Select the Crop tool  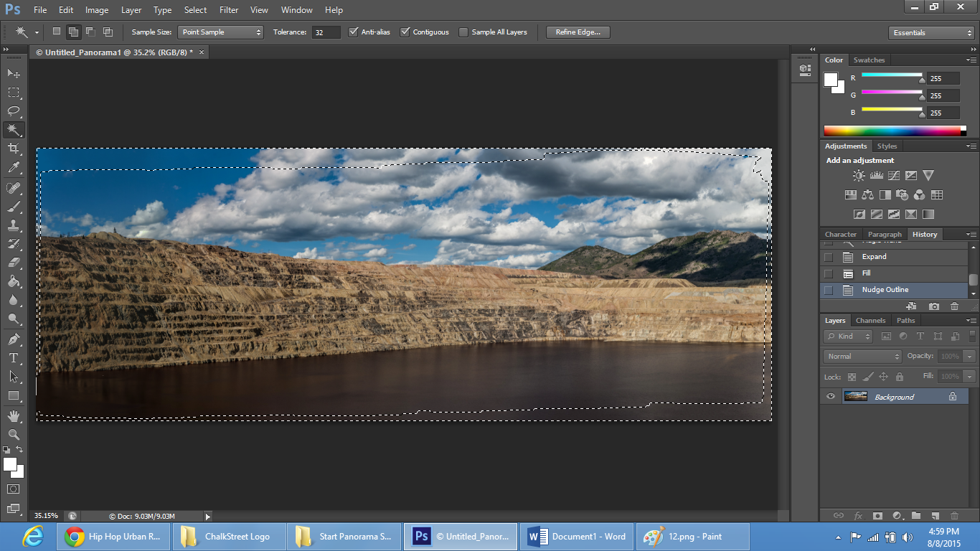14,149
